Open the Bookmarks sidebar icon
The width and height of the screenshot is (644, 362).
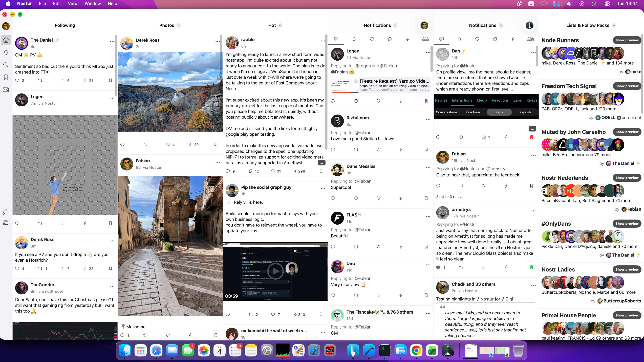(x=6, y=77)
